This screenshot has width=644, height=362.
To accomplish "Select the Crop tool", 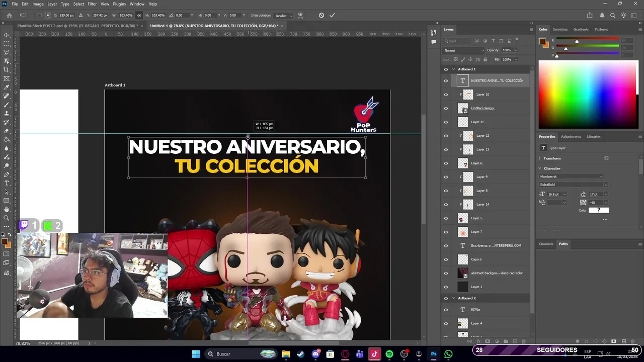I will click(7, 69).
